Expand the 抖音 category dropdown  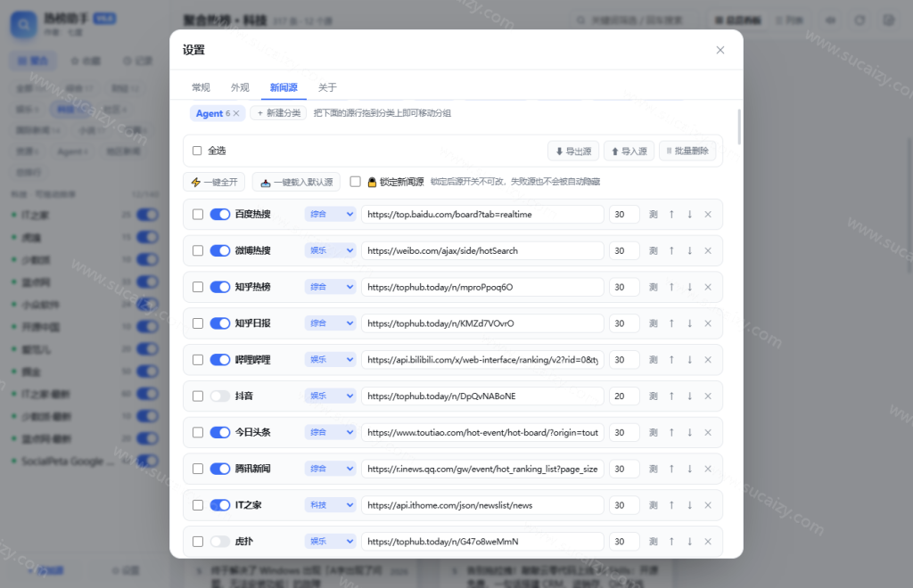tap(330, 396)
